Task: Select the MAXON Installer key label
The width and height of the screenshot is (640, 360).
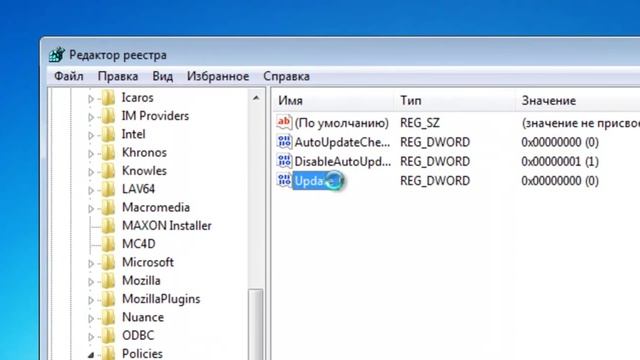Action: (167, 226)
